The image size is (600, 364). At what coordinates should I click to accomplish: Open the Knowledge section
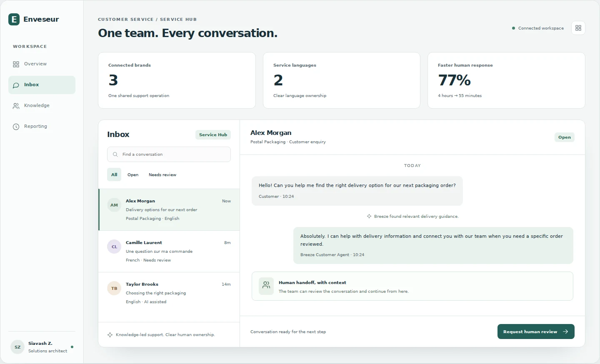tap(42, 106)
